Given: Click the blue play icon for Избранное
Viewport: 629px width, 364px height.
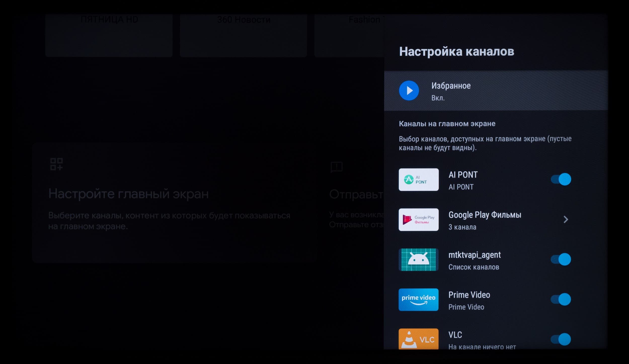Looking at the screenshot, I should coord(409,91).
